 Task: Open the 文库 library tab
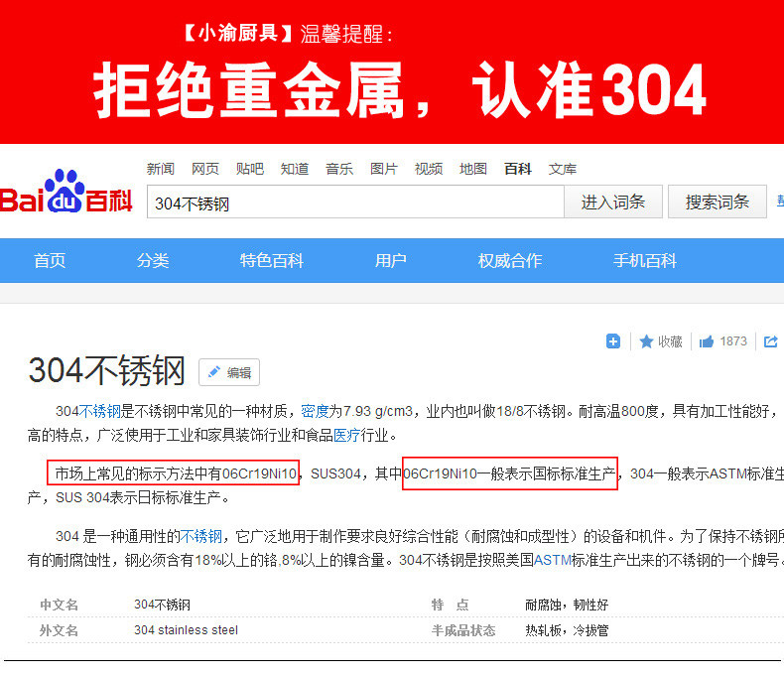tap(563, 169)
